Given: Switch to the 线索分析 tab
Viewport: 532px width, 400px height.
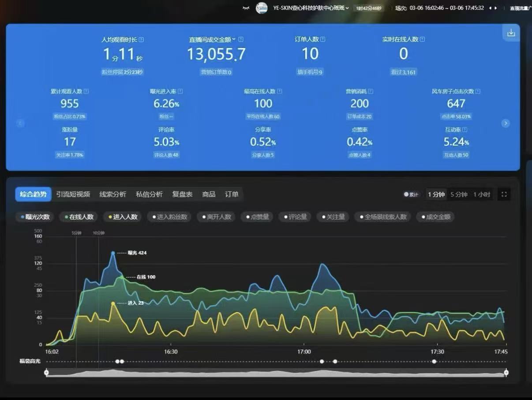Looking at the screenshot, I should [x=112, y=194].
